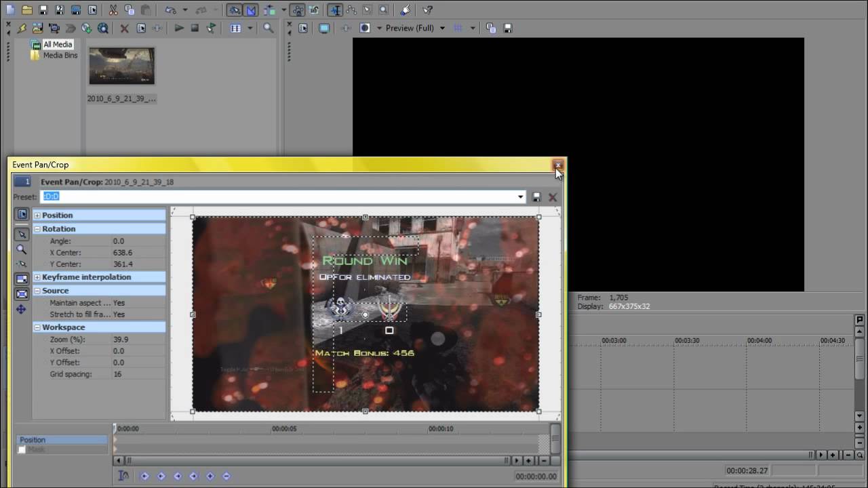Stop media preview with the stop icon
The height and width of the screenshot is (488, 868).
coord(195,28)
